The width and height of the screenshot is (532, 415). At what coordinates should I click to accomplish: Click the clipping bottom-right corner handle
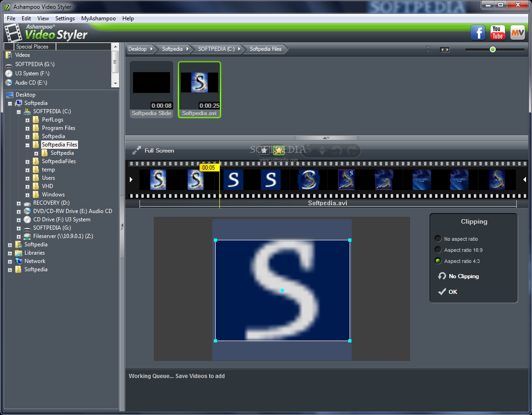tap(350, 341)
